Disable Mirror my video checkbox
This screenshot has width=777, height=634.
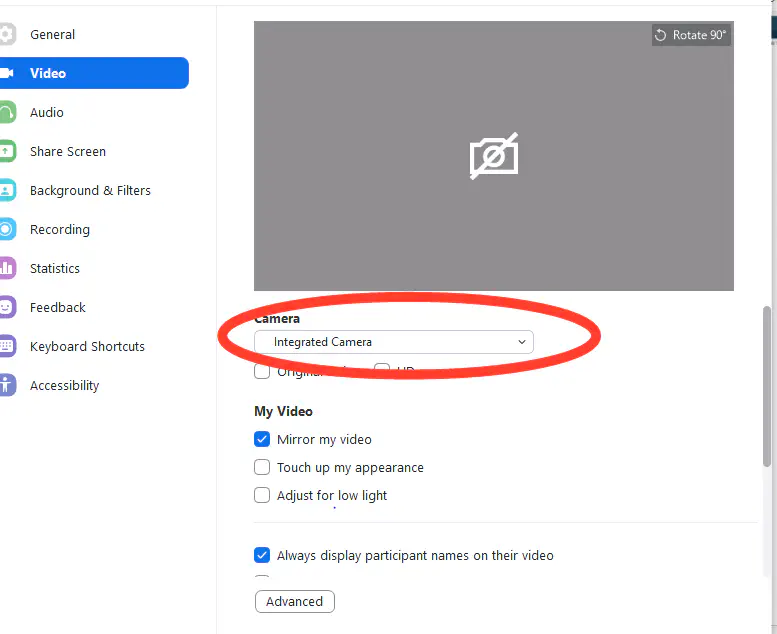pyautogui.click(x=262, y=439)
